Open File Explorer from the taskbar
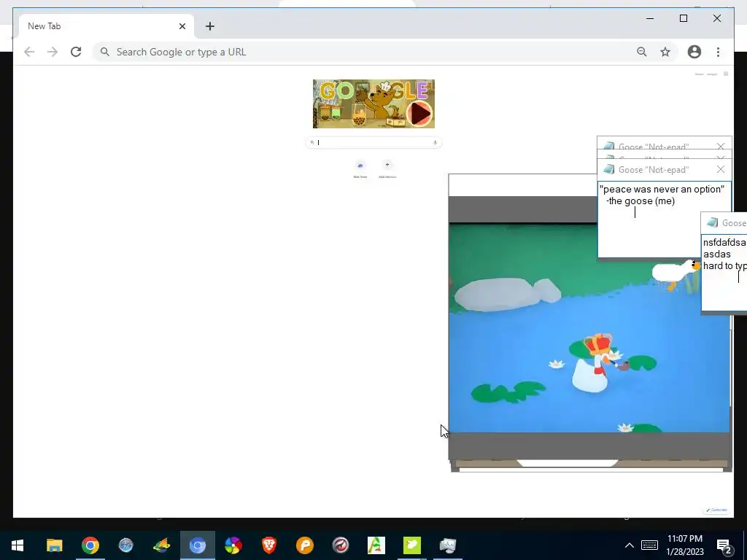Image resolution: width=747 pixels, height=560 pixels. point(54,545)
